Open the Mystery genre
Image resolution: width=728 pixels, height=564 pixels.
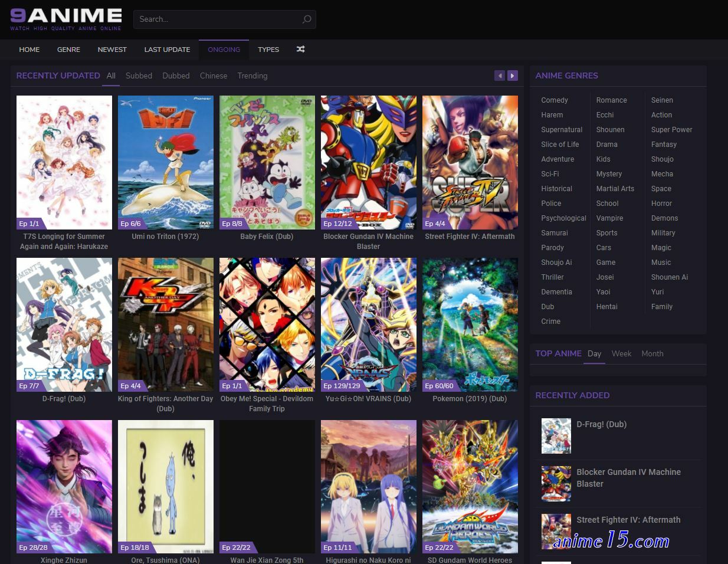(609, 174)
